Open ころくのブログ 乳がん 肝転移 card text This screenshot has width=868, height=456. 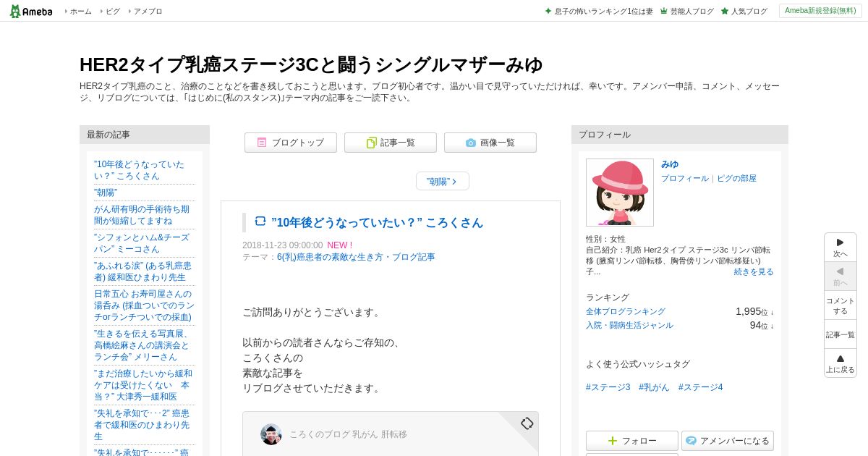pos(348,434)
